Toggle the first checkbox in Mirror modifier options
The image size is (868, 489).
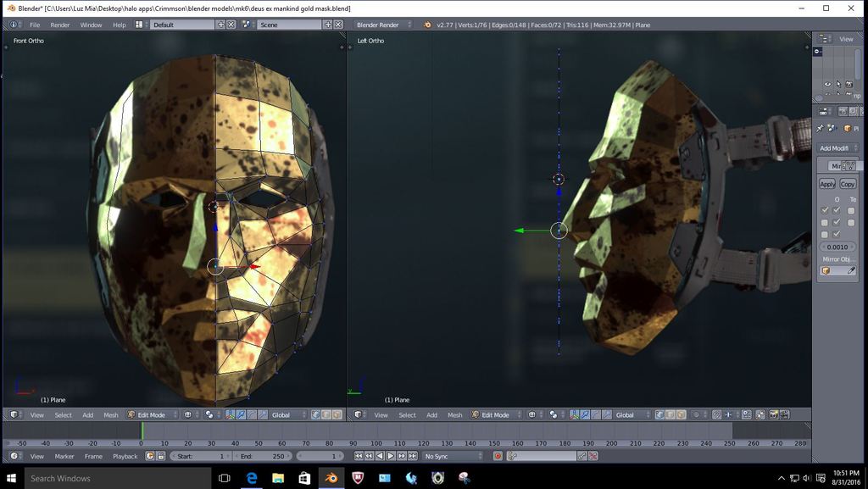pos(825,210)
